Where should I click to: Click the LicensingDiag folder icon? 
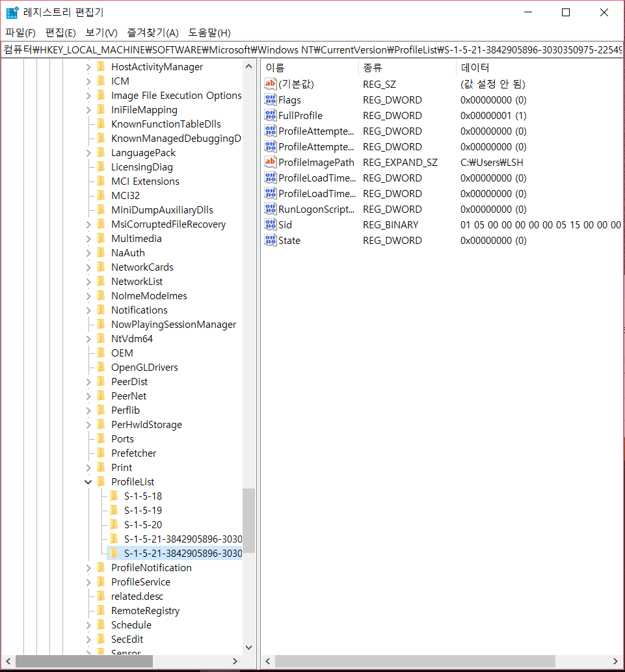101,167
